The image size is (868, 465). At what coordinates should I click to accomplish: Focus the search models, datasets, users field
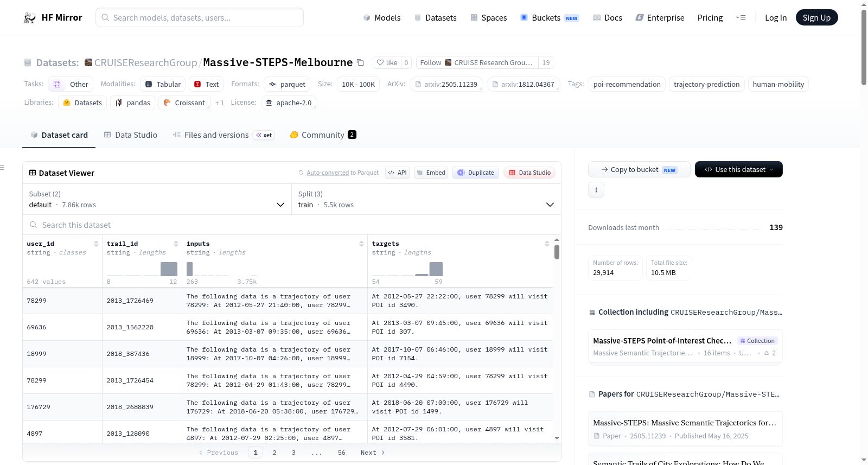[x=200, y=17]
